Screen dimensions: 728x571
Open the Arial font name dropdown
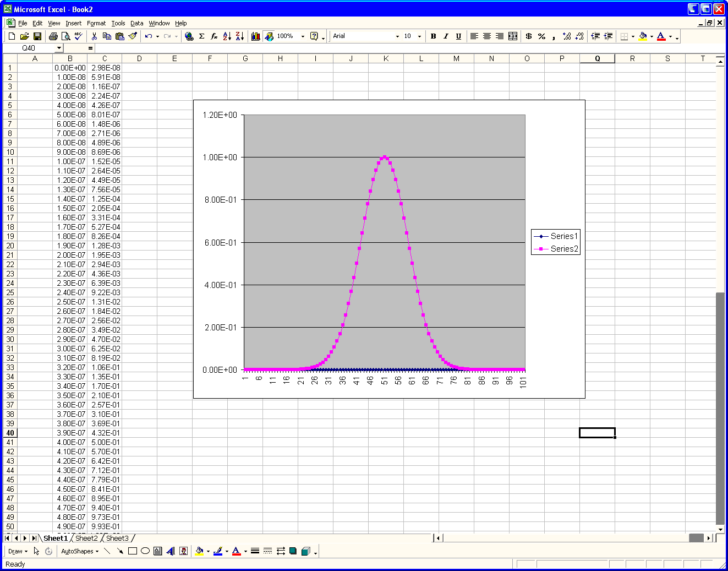397,36
